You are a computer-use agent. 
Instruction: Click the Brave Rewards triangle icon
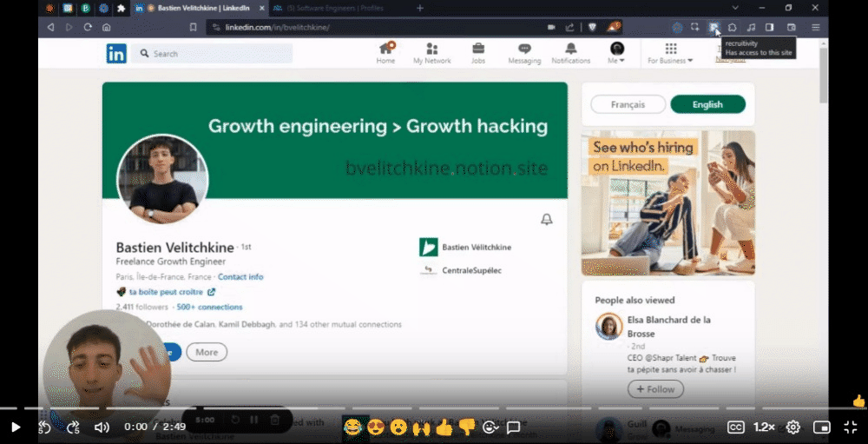[x=614, y=27]
